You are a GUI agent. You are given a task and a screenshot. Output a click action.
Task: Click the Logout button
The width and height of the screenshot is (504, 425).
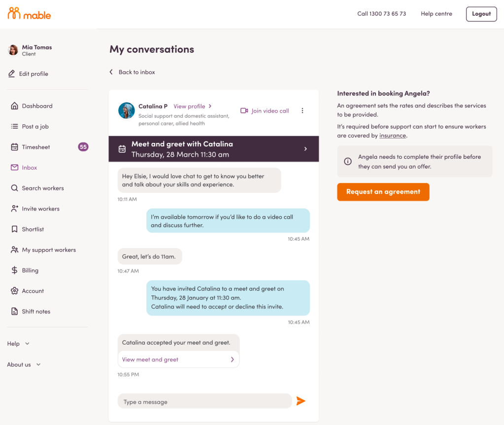coord(481,14)
